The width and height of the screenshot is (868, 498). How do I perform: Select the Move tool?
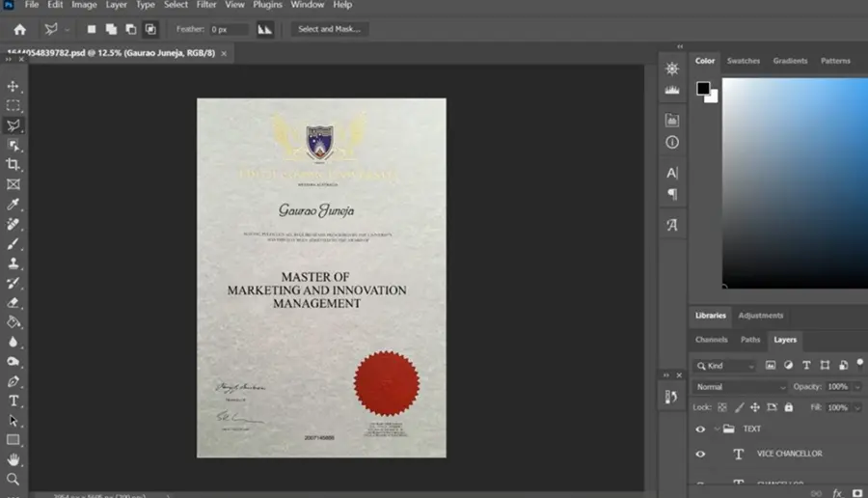click(13, 87)
